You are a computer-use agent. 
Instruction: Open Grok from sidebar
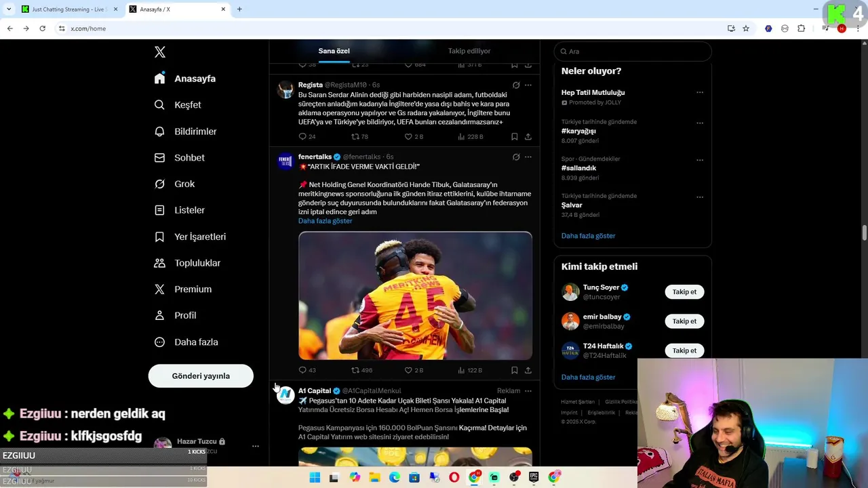coord(174,184)
